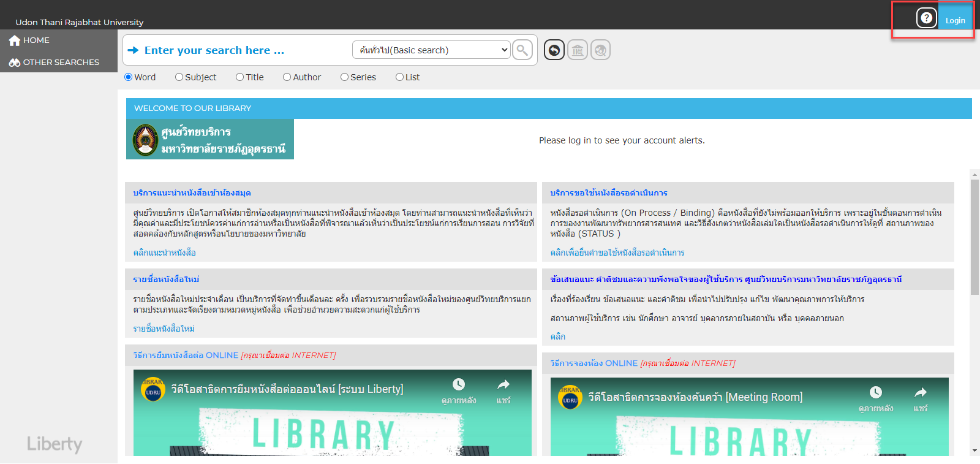This screenshot has width=980, height=464.
Task: Click the binoculars icon for Other Searches
Action: coord(15,63)
